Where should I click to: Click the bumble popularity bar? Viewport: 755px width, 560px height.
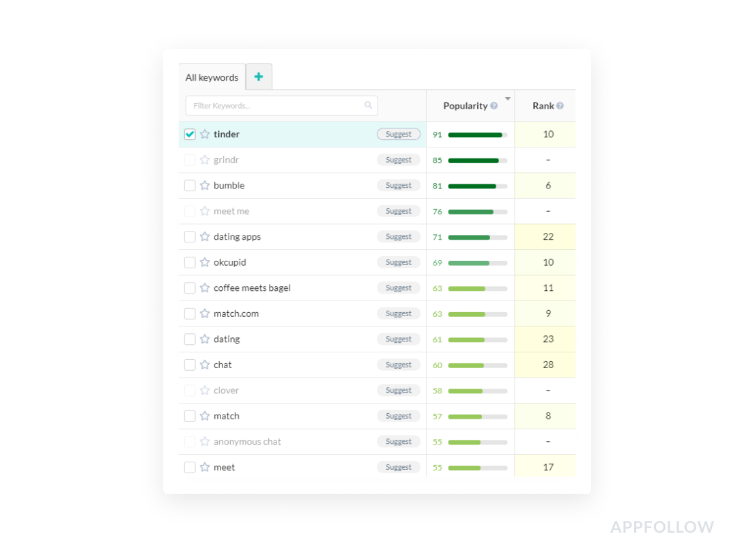[x=478, y=186]
